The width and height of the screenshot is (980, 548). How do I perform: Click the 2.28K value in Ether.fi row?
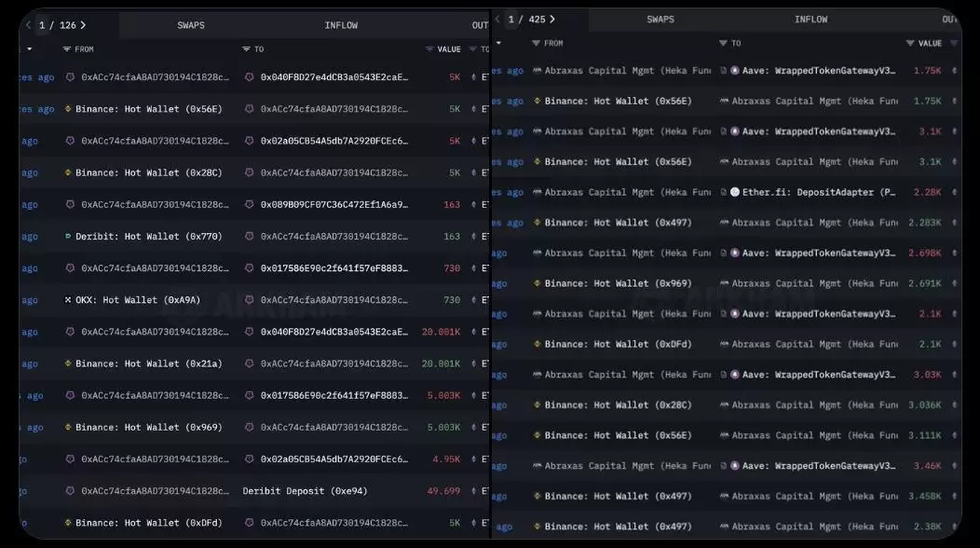[928, 192]
